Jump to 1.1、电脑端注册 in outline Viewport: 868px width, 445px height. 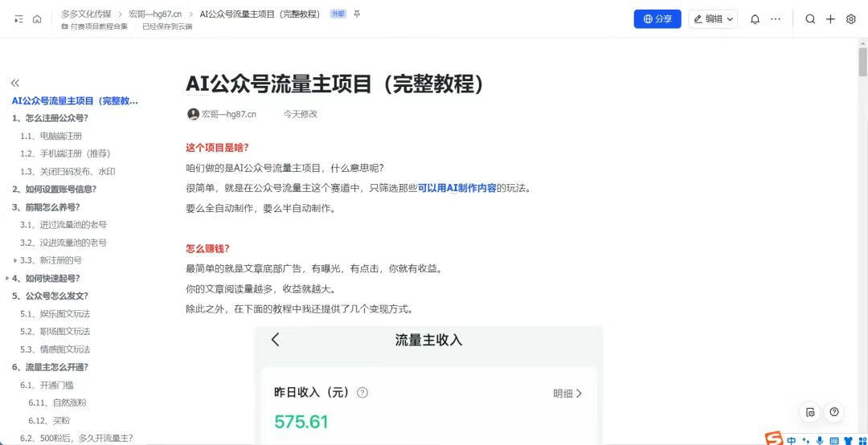[x=51, y=136]
